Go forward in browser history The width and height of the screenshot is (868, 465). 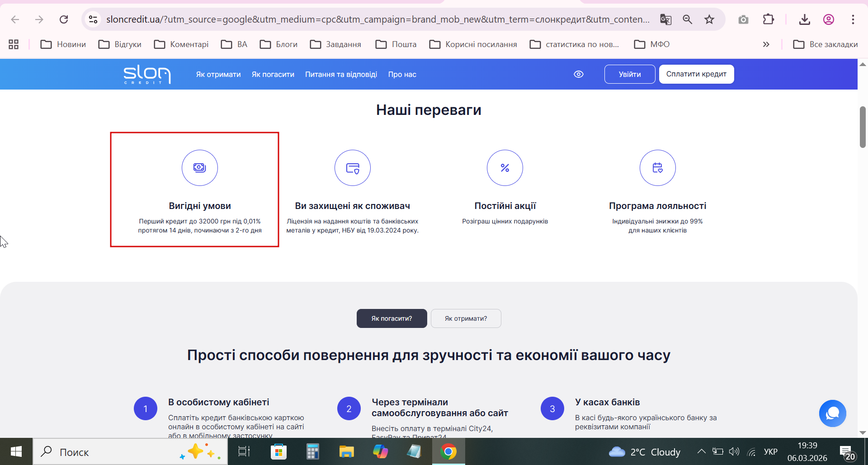39,19
